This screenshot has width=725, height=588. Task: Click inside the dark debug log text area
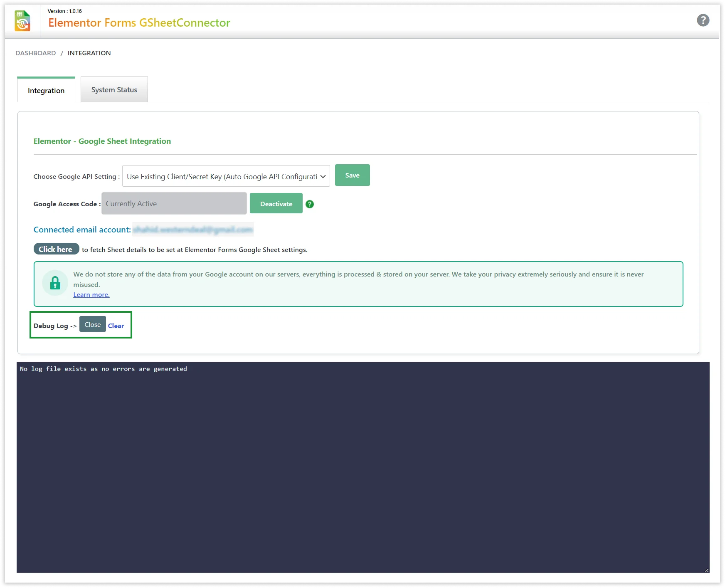[362, 466]
